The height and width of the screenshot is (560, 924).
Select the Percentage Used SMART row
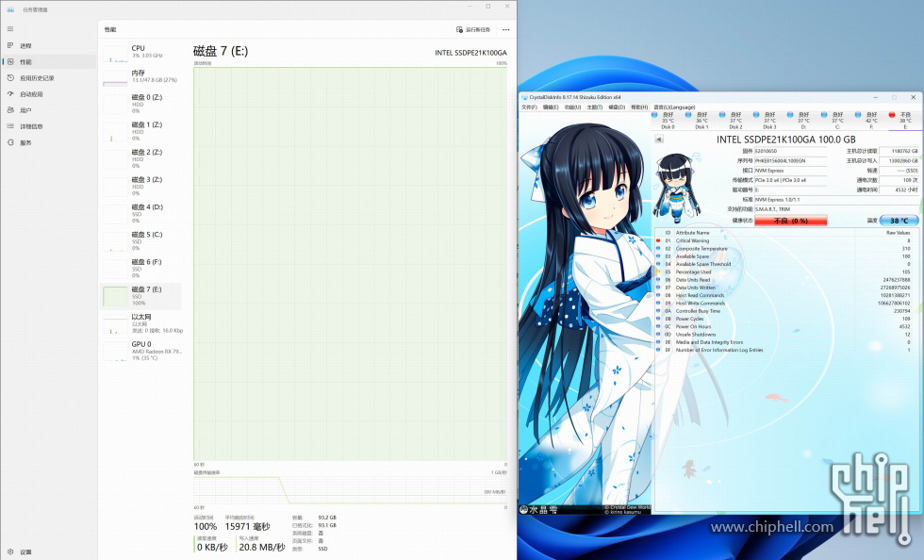click(786, 272)
